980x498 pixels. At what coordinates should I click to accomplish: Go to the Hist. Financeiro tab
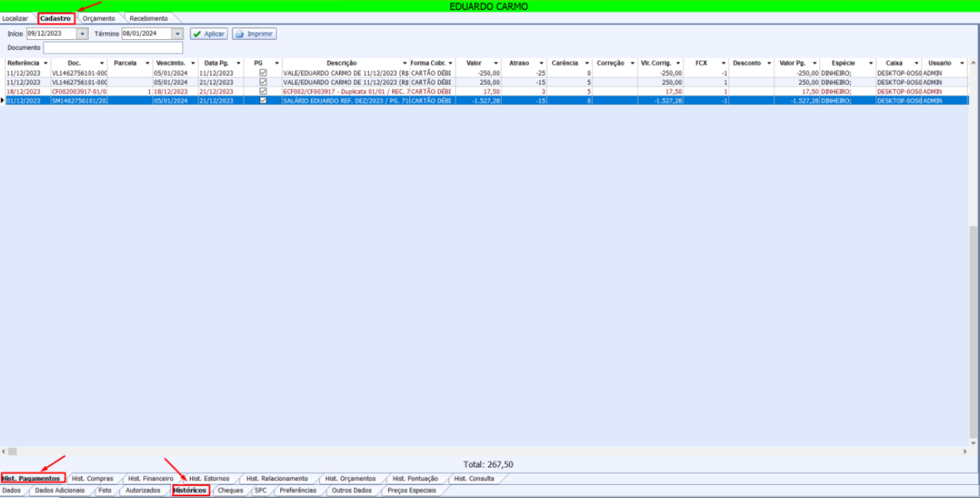151,479
